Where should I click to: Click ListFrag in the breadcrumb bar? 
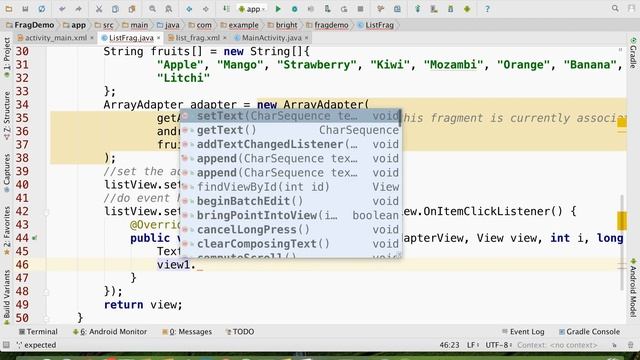tap(376, 25)
